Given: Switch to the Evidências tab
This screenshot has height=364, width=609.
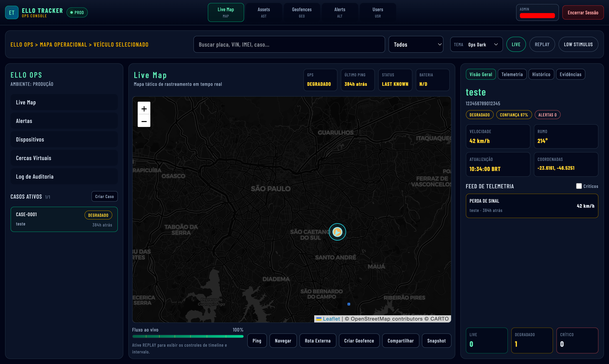Looking at the screenshot, I should click(570, 74).
